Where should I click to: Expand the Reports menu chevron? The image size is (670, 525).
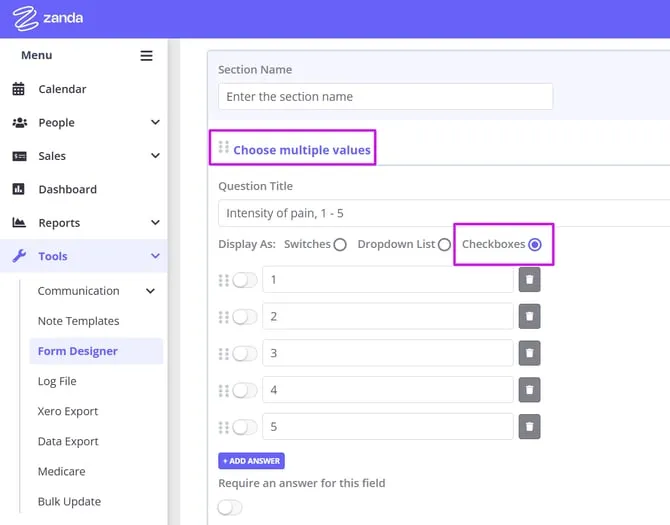(156, 223)
